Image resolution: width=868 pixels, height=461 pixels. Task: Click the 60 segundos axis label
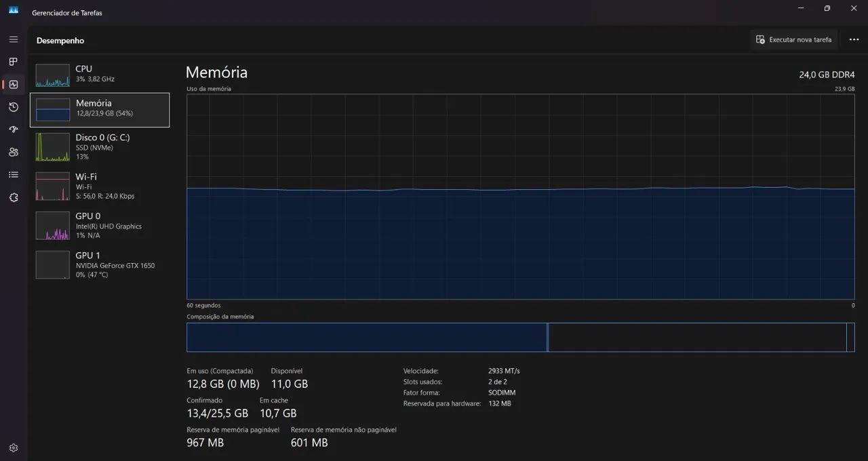(204, 305)
